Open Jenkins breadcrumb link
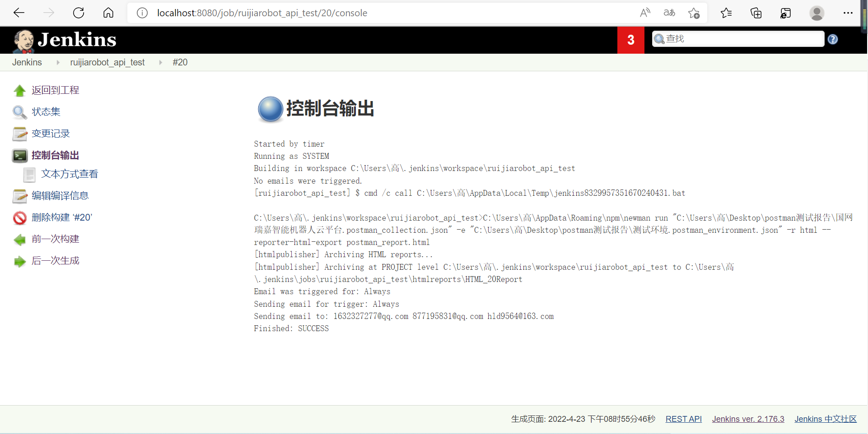 27,62
